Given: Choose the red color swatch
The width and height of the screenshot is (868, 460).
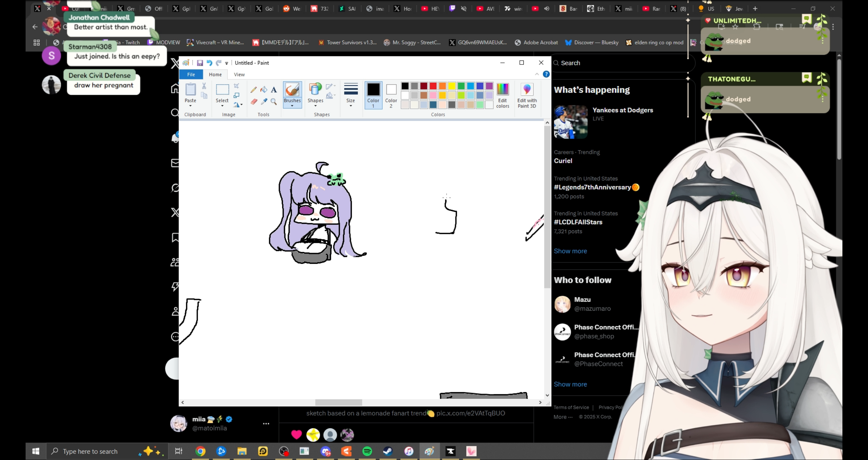Looking at the screenshot, I should tap(433, 86).
